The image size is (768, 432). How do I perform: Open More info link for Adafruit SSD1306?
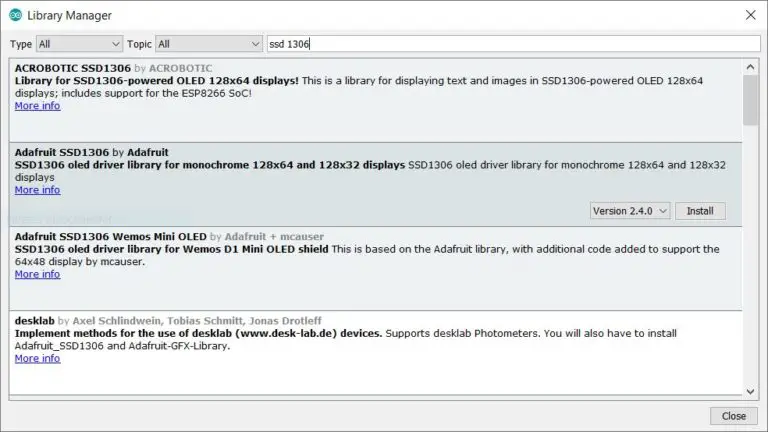coord(37,190)
